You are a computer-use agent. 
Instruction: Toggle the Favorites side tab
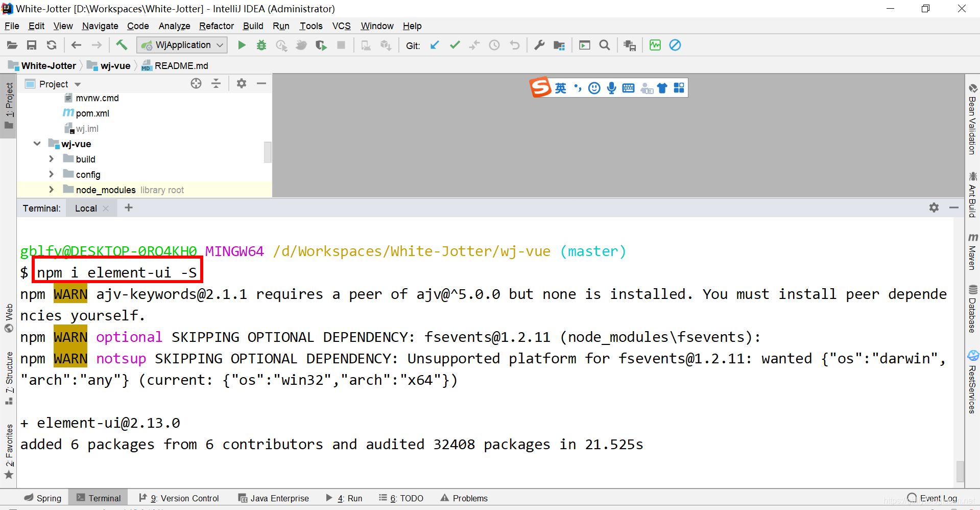(x=9, y=452)
